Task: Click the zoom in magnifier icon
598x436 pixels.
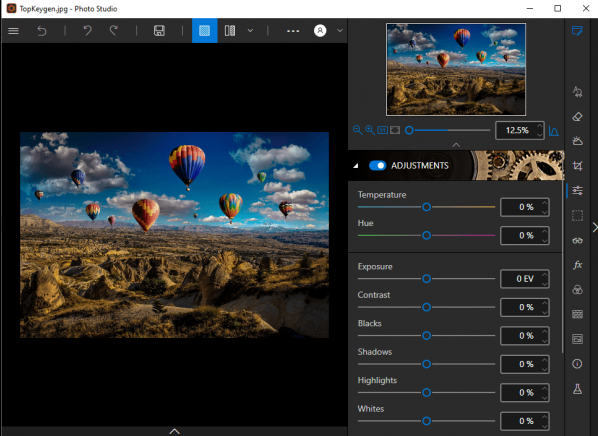Action: coord(370,130)
